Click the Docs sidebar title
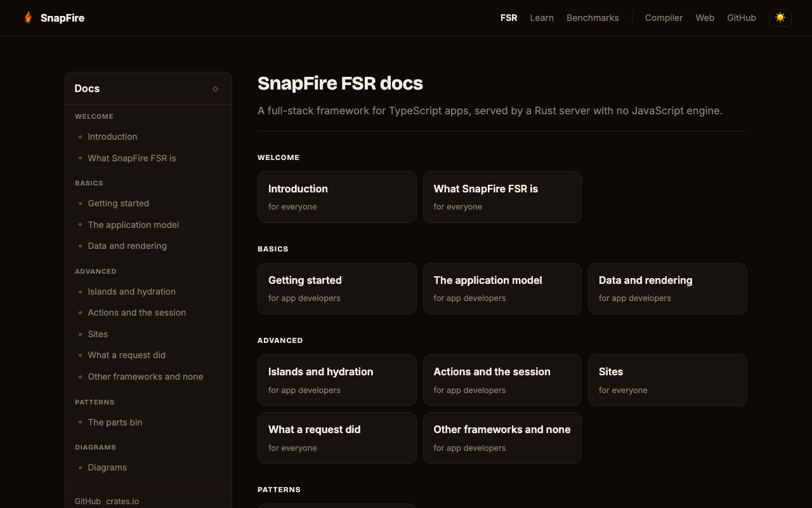812x508 pixels. 87,88
